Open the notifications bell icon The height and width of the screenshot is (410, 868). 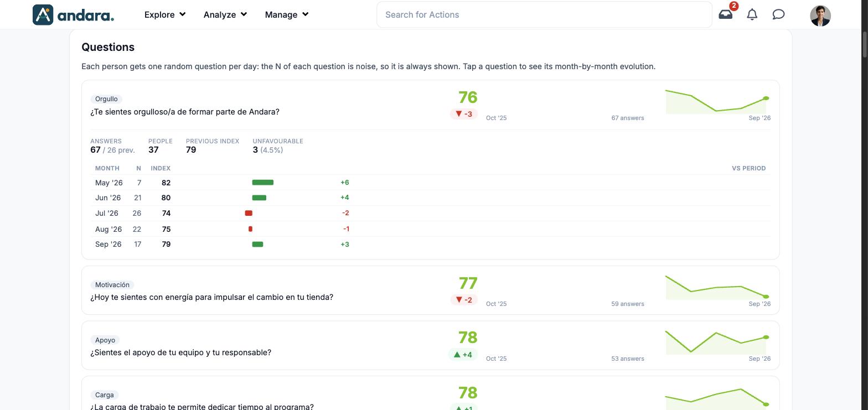[x=752, y=14]
